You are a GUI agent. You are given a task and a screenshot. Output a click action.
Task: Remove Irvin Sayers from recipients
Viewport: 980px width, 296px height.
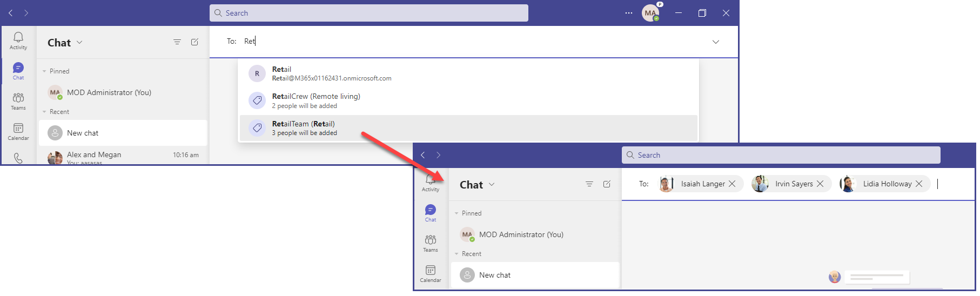point(820,184)
